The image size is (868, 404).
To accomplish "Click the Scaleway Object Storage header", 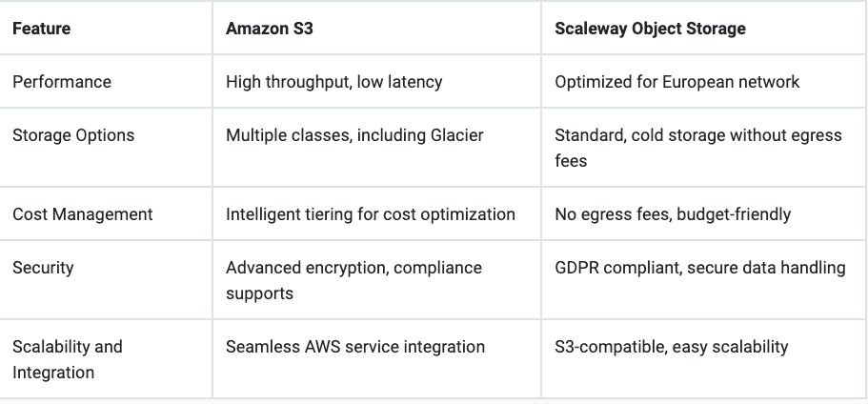I will click(650, 29).
